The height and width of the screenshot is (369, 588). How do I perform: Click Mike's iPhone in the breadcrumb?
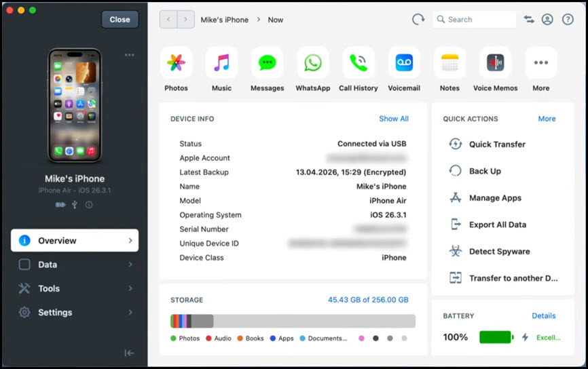click(x=224, y=20)
